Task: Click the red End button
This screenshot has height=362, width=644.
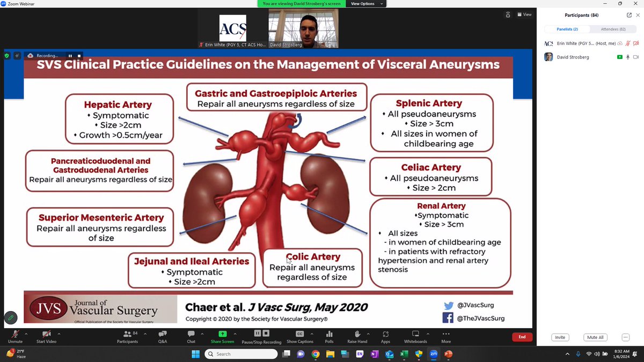Action: (522, 337)
